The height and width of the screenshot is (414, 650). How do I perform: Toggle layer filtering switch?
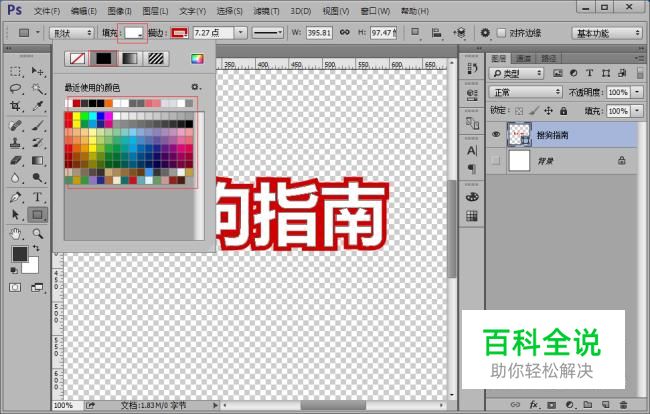coord(640,73)
